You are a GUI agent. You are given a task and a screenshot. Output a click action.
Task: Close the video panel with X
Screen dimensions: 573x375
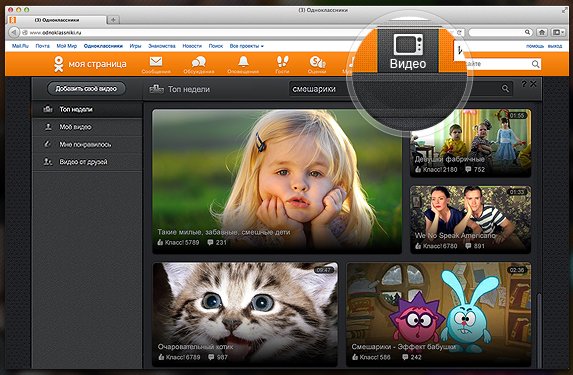[533, 84]
